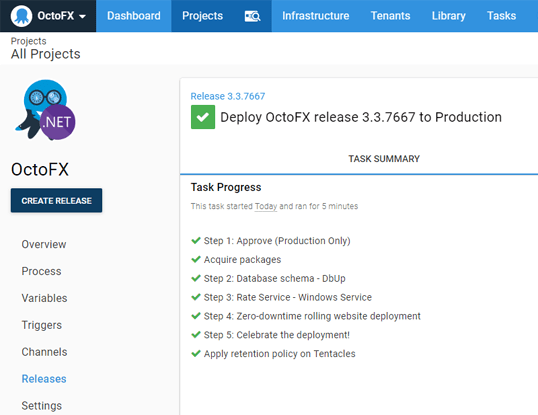Select Variables in the project sidebar

pyautogui.click(x=44, y=298)
